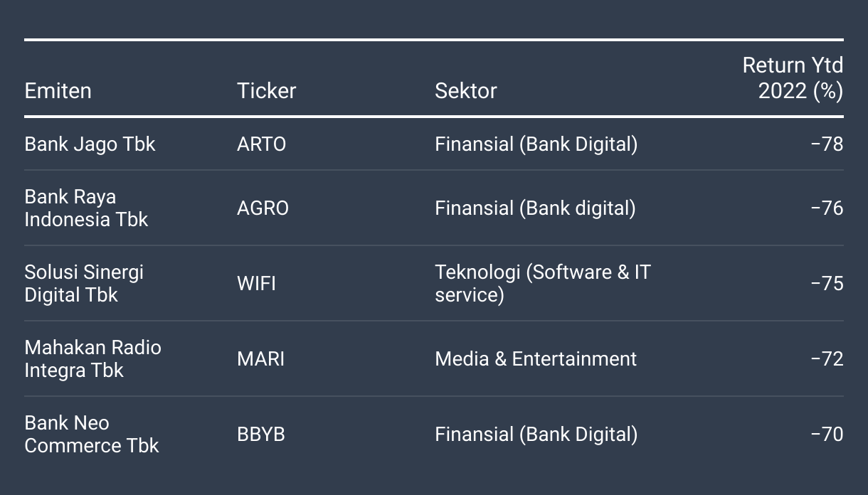
Task: Select the WIFI ticker cell
Action: [256, 283]
